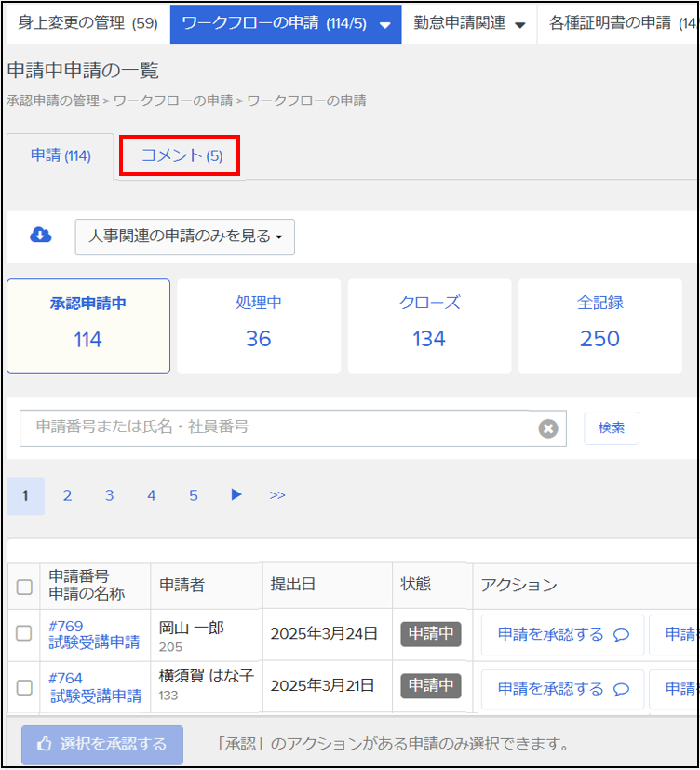Click 申請を承認する for 横須賀 はな子
The height and width of the screenshot is (770, 700).
click(562, 688)
